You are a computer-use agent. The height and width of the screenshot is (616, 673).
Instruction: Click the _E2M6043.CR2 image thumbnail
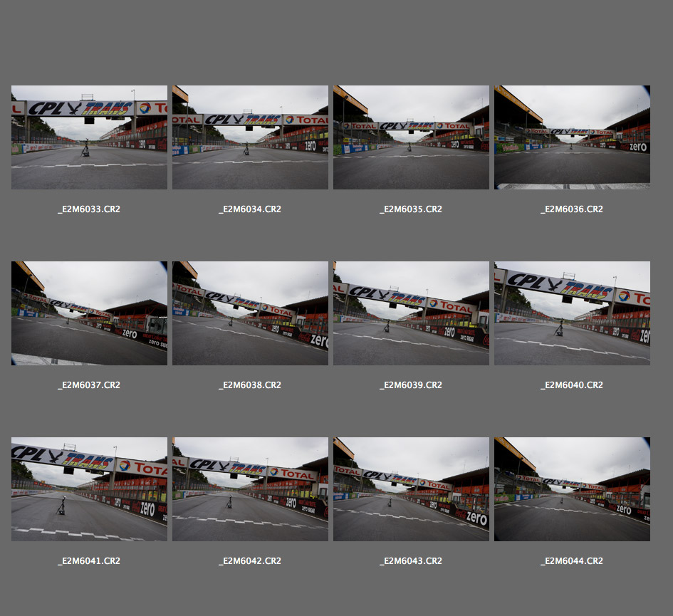(x=411, y=489)
